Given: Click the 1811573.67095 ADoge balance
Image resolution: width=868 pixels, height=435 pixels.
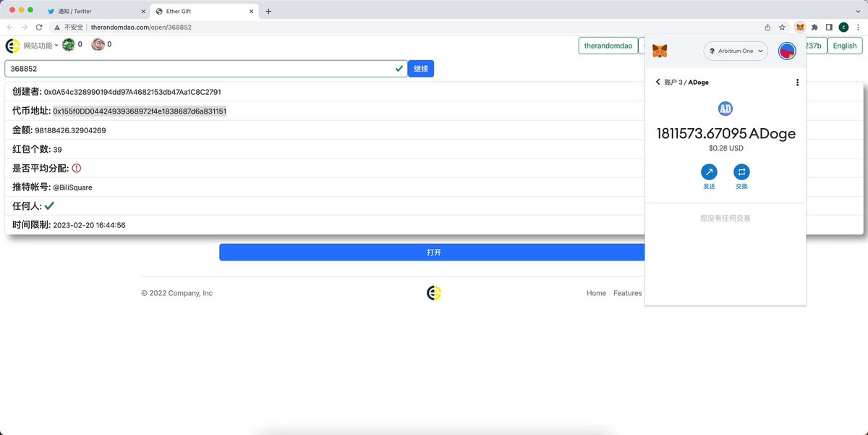Looking at the screenshot, I should [726, 134].
